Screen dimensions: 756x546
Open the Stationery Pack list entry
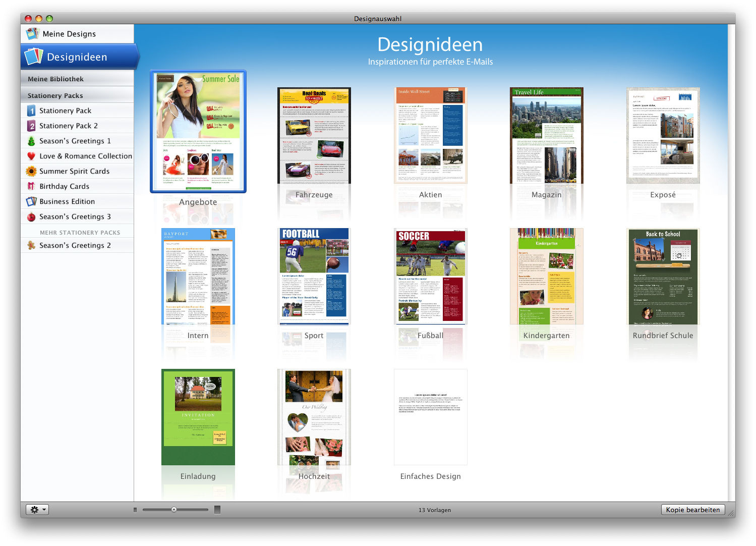click(x=77, y=111)
